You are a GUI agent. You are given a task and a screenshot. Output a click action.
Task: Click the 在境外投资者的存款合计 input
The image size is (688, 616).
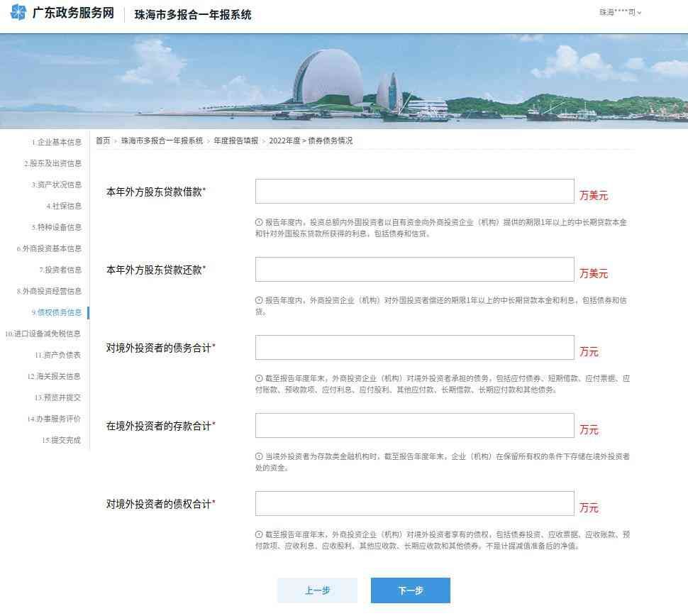[414, 426]
